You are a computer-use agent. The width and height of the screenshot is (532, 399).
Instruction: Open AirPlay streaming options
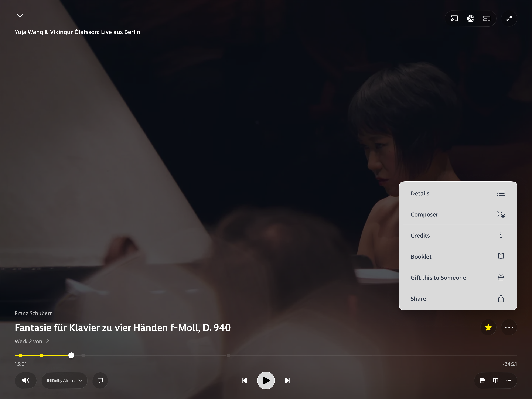470,18
